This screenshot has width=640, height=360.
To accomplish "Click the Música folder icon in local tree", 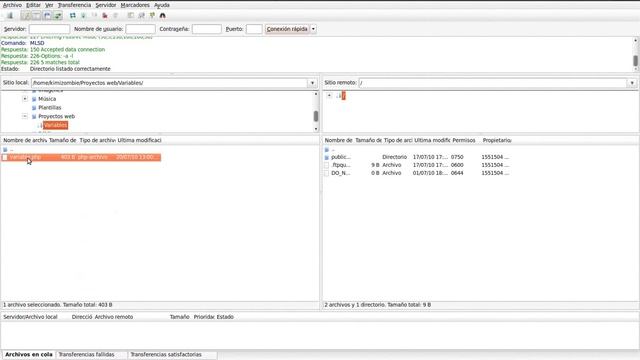I will [x=34, y=99].
